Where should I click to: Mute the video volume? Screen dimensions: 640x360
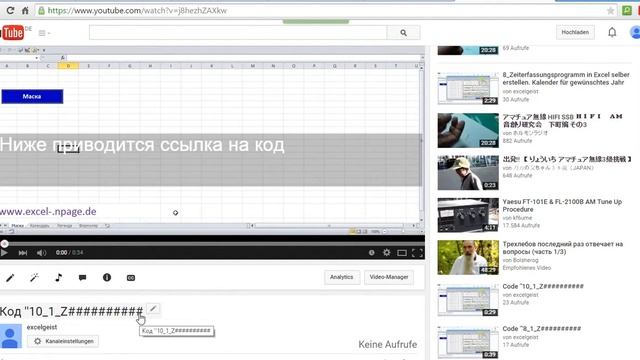(41, 253)
